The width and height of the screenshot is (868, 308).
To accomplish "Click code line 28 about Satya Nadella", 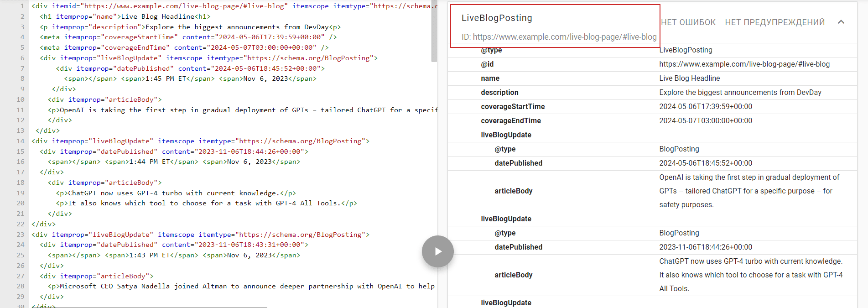I will (x=241, y=286).
